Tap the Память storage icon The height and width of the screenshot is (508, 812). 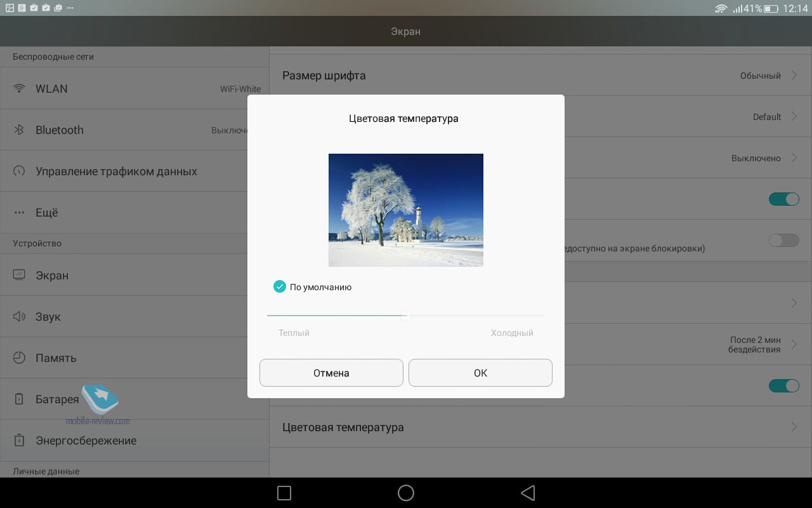pyautogui.click(x=19, y=358)
